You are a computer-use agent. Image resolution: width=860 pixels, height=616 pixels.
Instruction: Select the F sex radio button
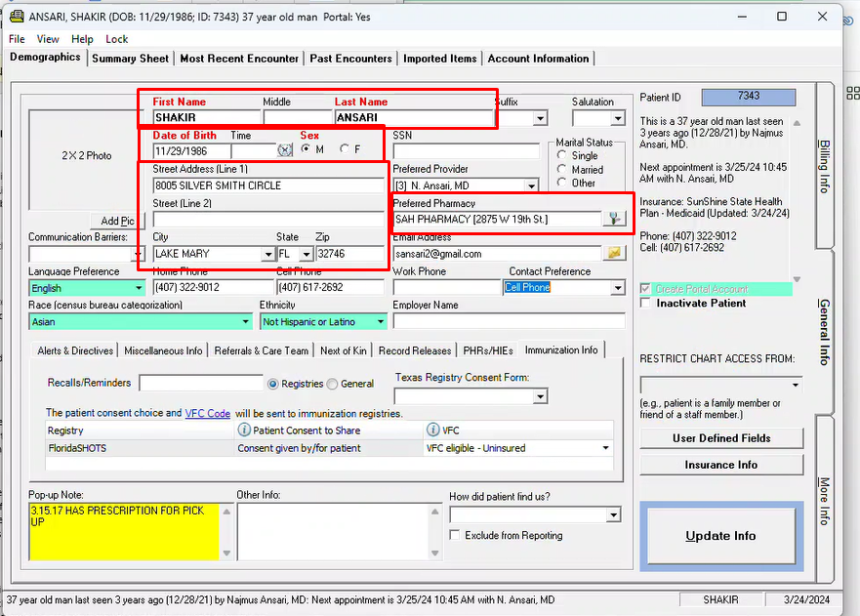tap(344, 149)
